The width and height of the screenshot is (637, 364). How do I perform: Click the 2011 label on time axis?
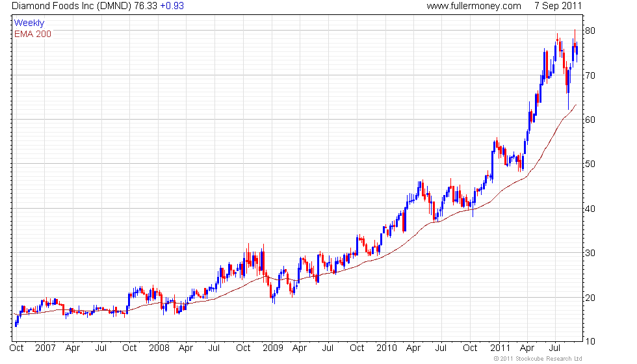[x=500, y=348]
